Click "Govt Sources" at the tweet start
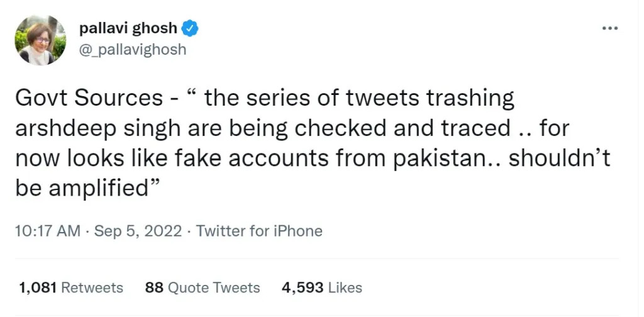 (79, 98)
